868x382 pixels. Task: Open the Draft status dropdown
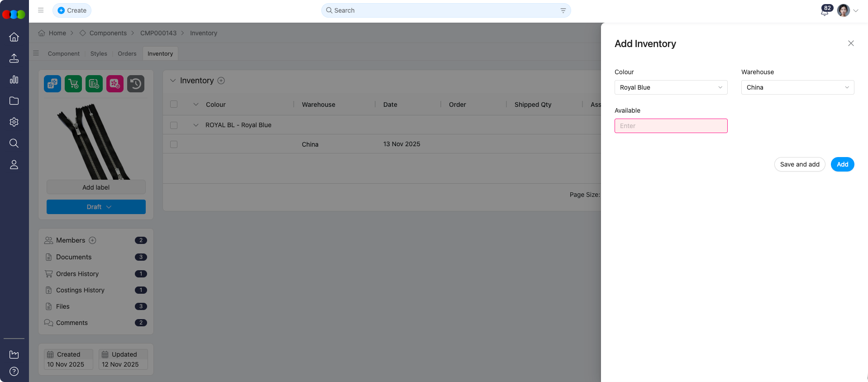coord(96,207)
